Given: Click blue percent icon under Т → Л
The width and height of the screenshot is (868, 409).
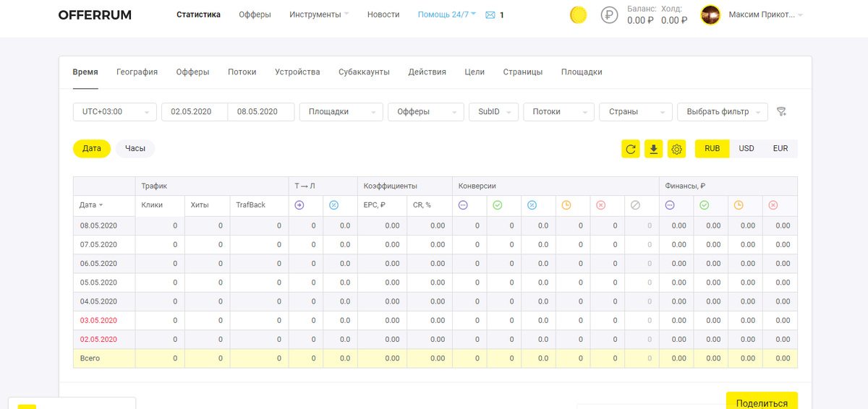Looking at the screenshot, I should 334,205.
